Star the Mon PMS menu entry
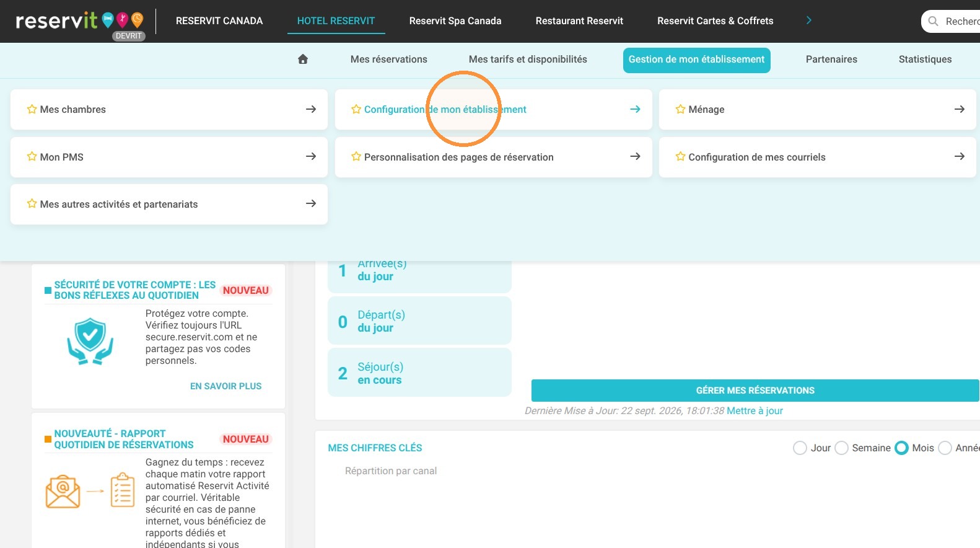The height and width of the screenshot is (548, 980). click(32, 156)
